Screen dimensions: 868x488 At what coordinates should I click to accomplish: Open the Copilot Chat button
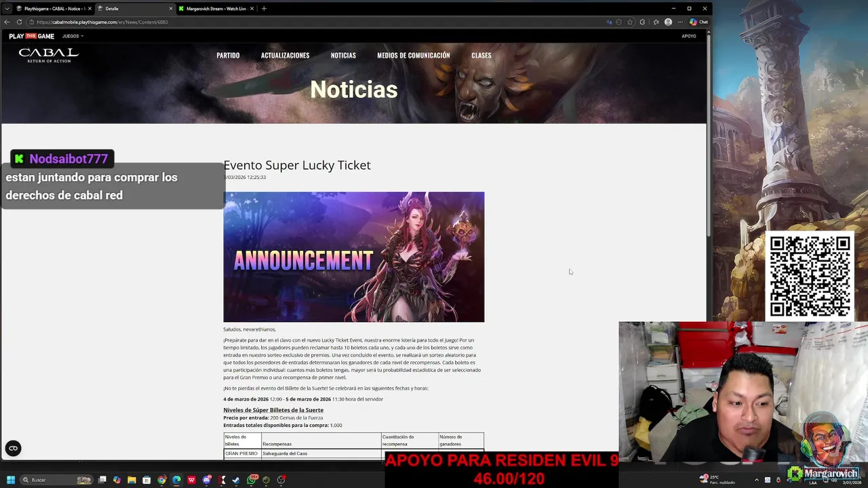coord(698,22)
